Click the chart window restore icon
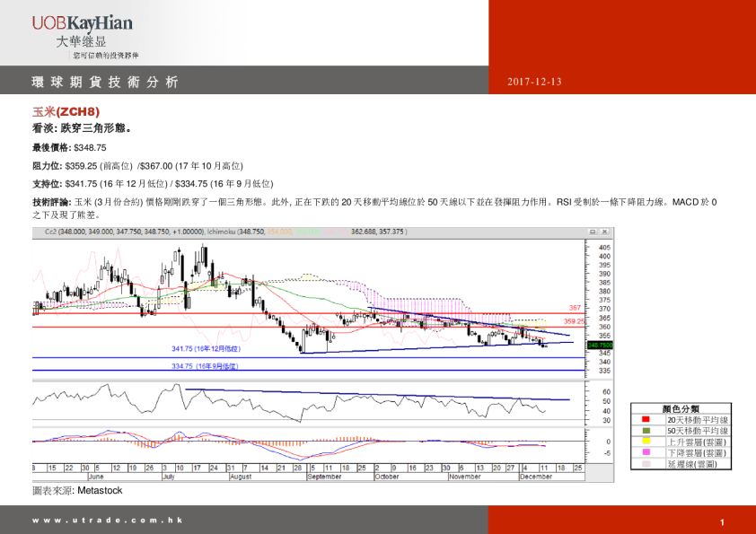 [594, 231]
